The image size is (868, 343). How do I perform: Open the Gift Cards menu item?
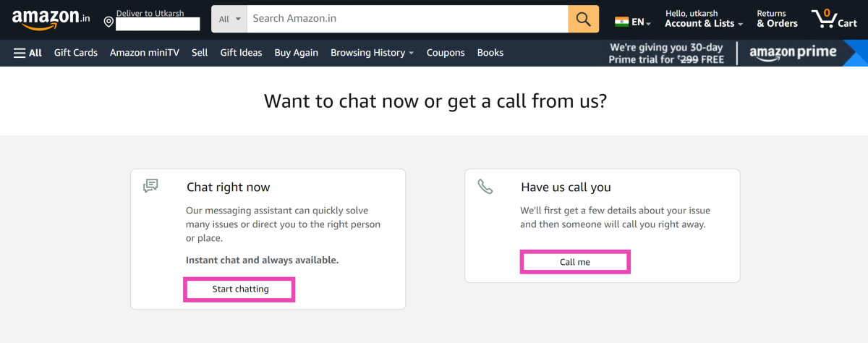76,53
